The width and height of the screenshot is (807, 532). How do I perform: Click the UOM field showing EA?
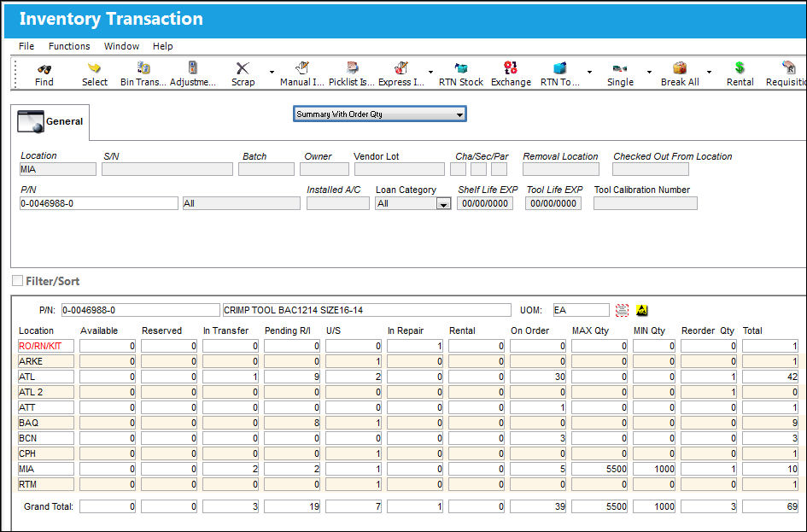(581, 310)
